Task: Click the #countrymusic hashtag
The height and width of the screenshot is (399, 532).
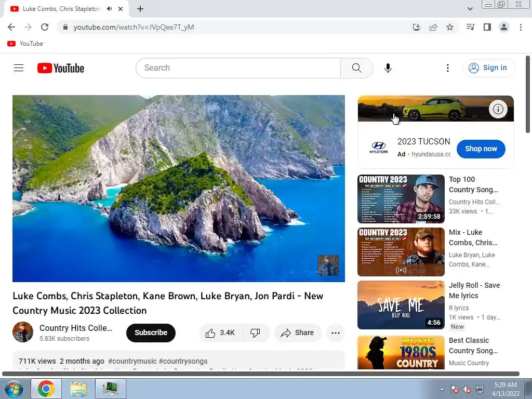Action: pyautogui.click(x=132, y=361)
